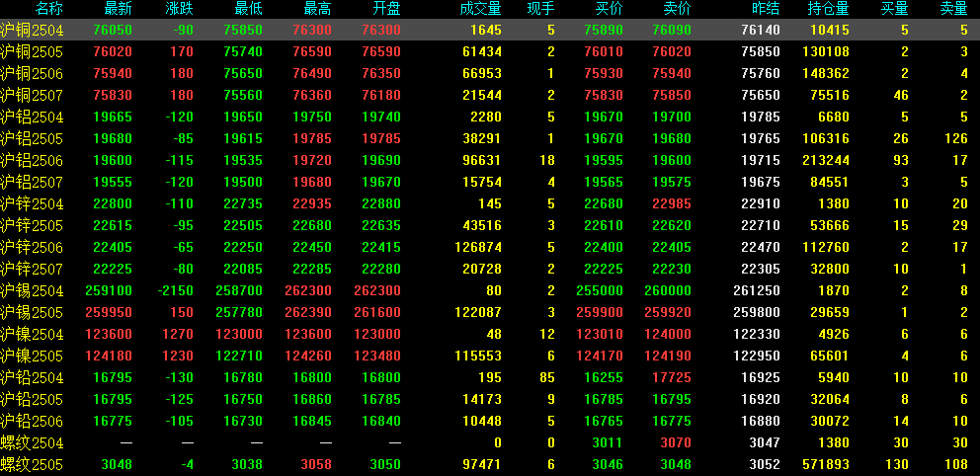Click the 卖量 column header
Screen dimensions: 980x476
pos(953,8)
